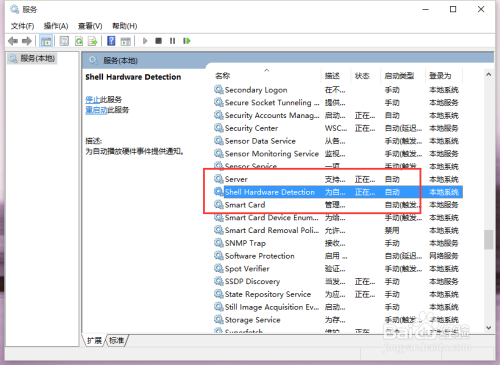Image resolution: width=500 pixels, height=365 pixels.
Task: Click the gear icon beside Security Center
Action: click(219, 128)
